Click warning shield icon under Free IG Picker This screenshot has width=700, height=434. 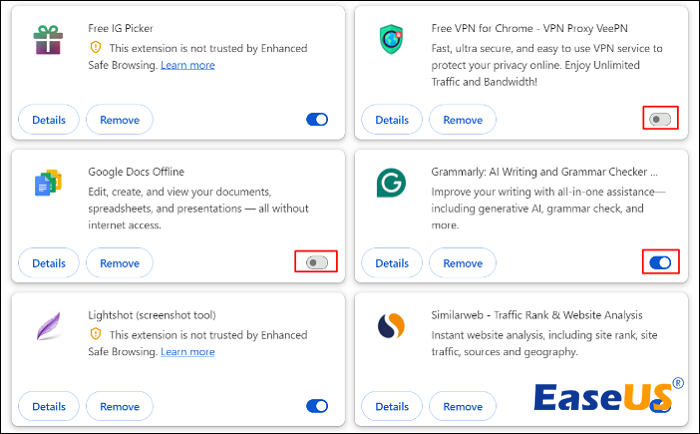[x=96, y=47]
